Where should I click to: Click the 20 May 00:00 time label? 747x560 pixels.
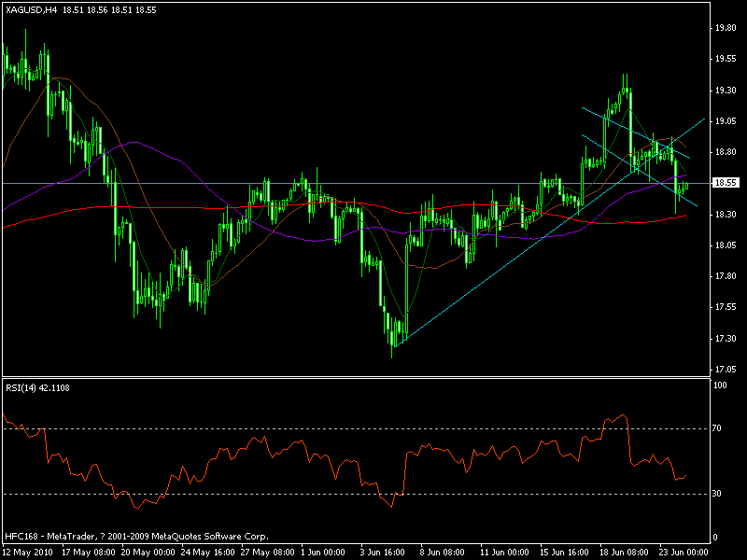[148, 553]
